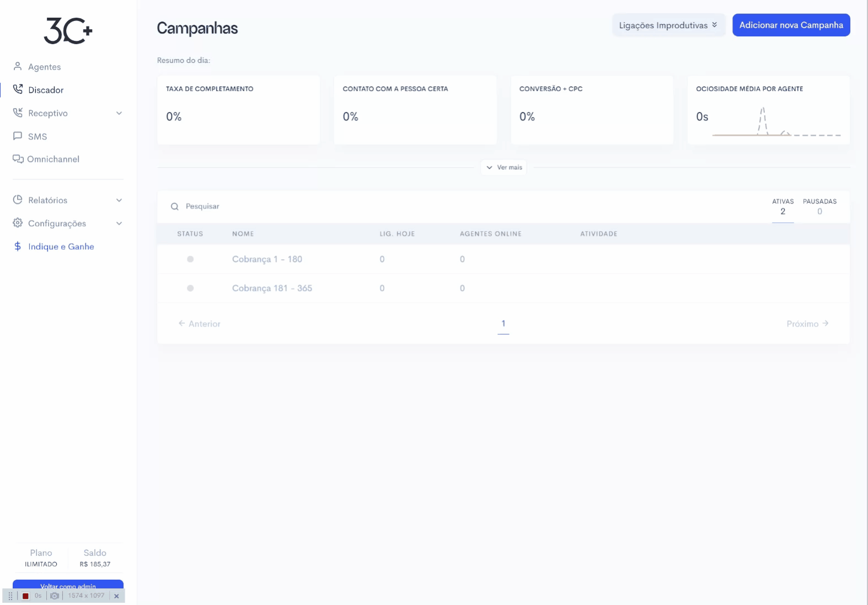Click the 3C+ logo
Viewport: 868px width, 605px height.
[x=68, y=30]
